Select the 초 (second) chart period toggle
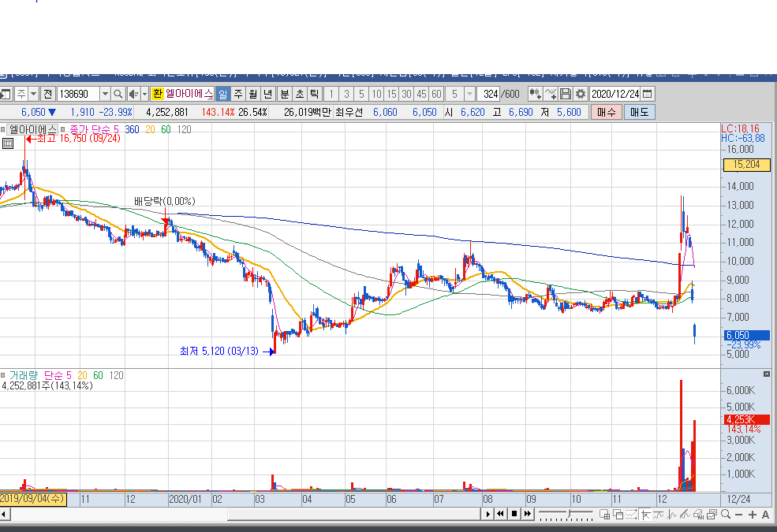Screen dimensions: 777x532 click(299, 94)
